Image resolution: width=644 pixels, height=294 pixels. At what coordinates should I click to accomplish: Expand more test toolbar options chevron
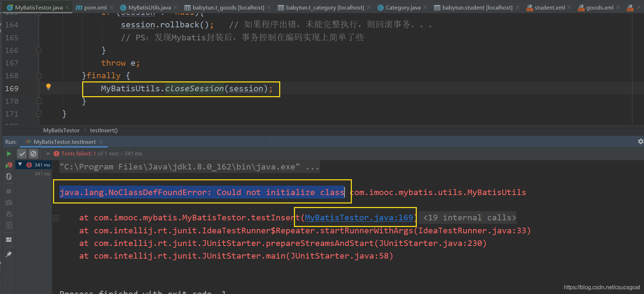(x=48, y=154)
